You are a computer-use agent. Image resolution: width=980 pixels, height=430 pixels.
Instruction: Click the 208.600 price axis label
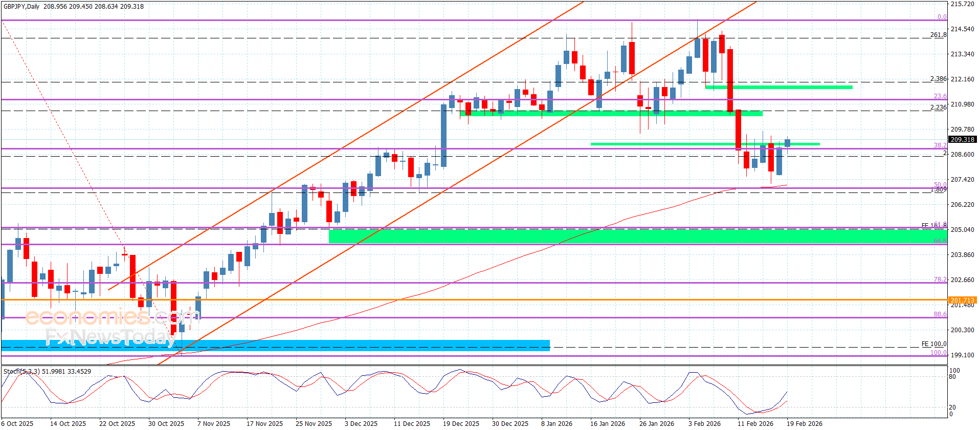(962, 155)
